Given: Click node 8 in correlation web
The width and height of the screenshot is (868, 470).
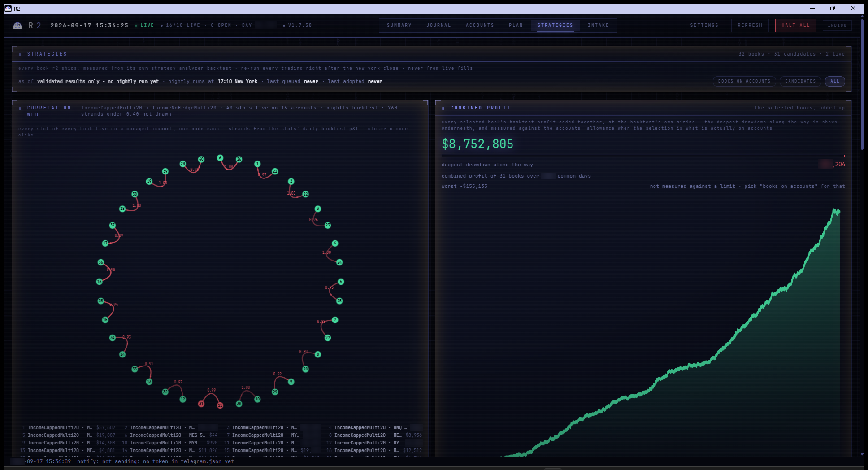Looking at the screenshot, I should [x=318, y=354].
